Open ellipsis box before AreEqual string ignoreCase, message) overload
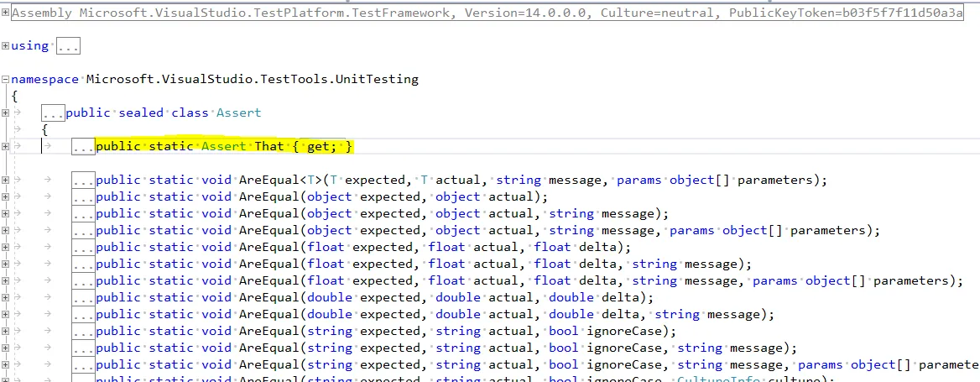 83,348
